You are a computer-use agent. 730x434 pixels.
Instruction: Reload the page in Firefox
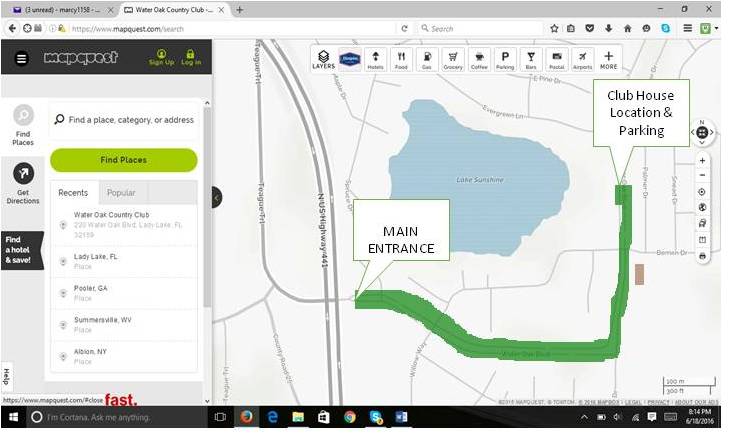point(405,28)
